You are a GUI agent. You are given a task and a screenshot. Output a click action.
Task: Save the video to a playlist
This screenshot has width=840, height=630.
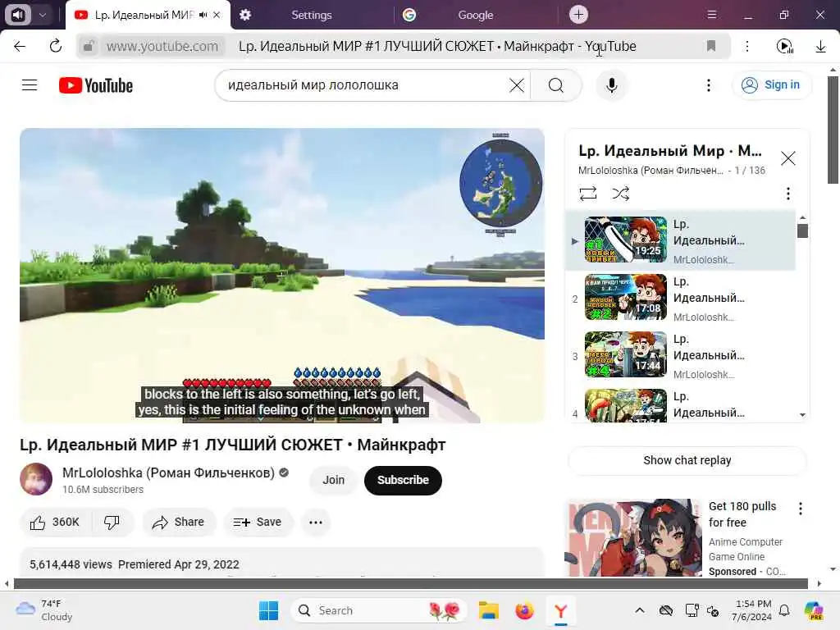[258, 523]
